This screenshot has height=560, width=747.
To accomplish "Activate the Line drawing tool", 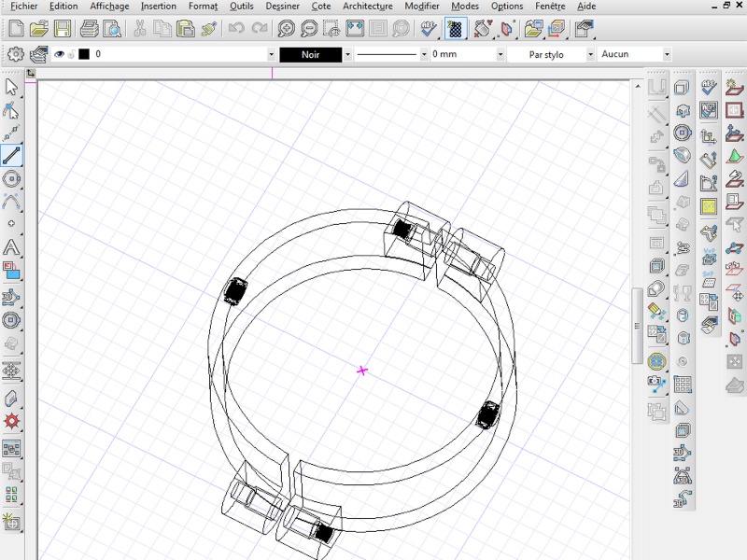I will (12, 155).
